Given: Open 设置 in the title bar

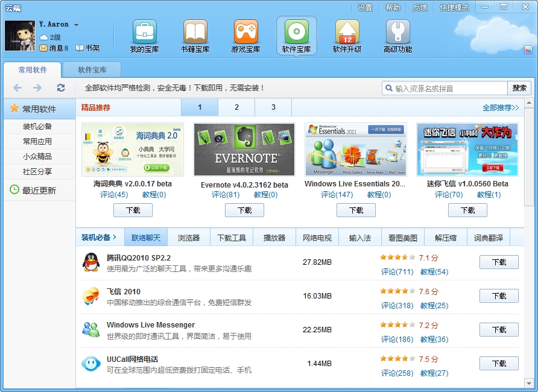Looking at the screenshot, I should (x=365, y=8).
